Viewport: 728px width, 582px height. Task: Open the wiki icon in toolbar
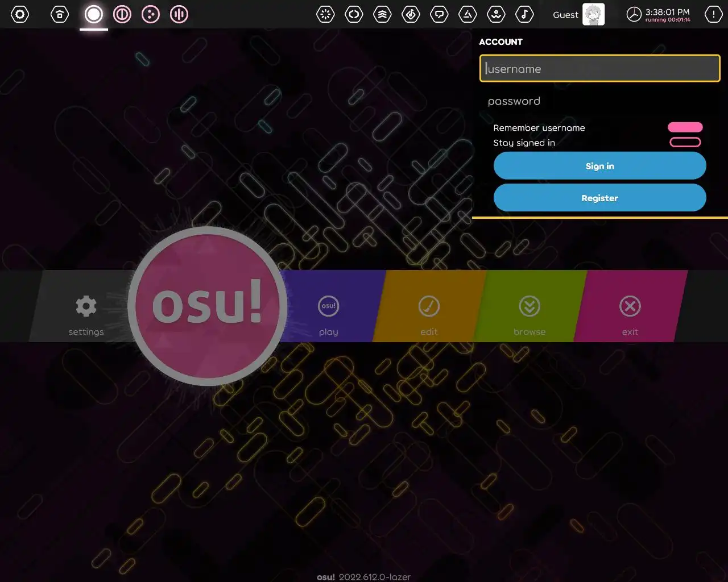[x=496, y=14]
